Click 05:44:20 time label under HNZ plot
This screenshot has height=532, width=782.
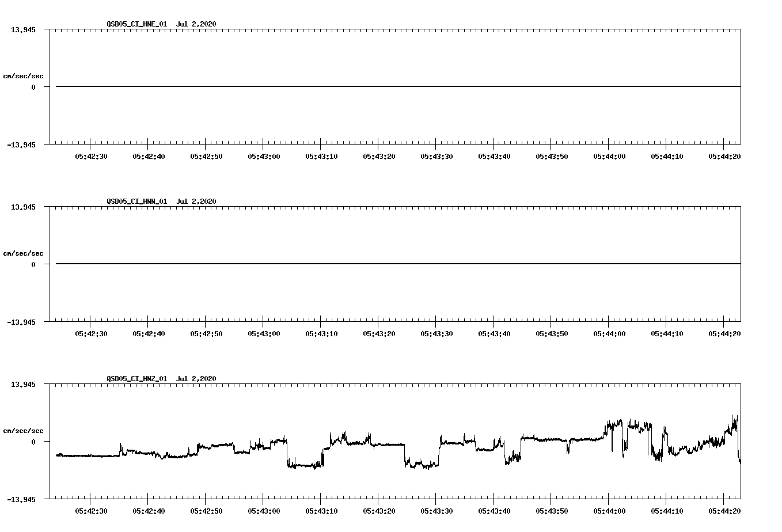click(x=724, y=511)
